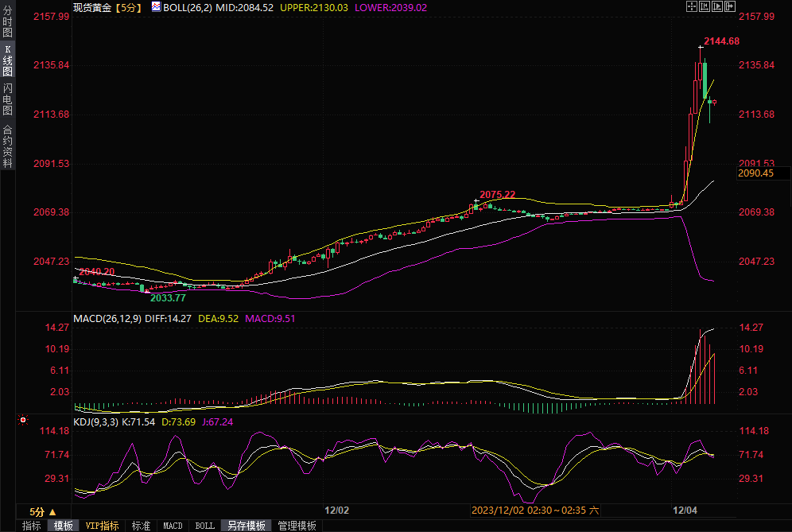
Task: Click the chart replay playback icon
Action: pyautogui.click(x=716, y=6)
